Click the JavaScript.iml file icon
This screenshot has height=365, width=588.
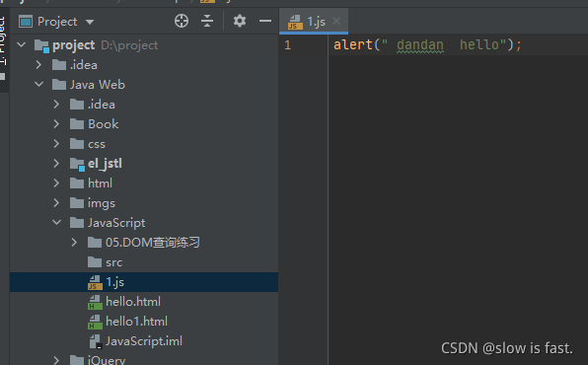[96, 341]
